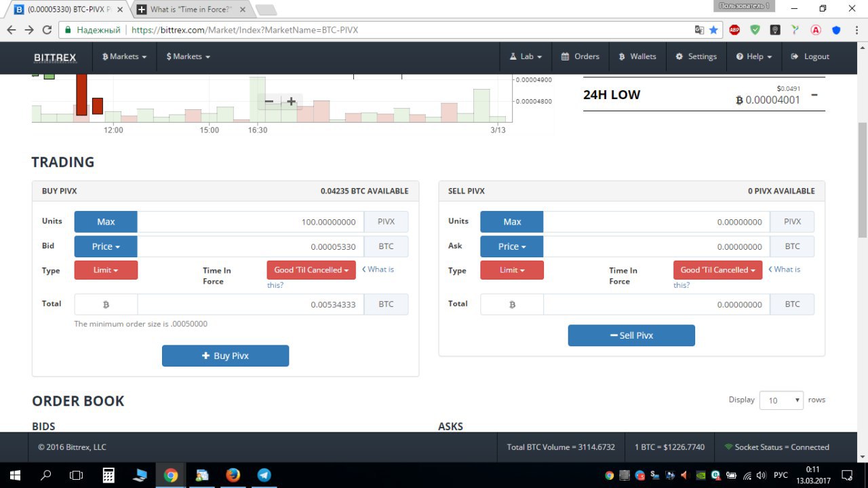Open a new browser tab
The height and width of the screenshot is (488, 868).
point(267,10)
